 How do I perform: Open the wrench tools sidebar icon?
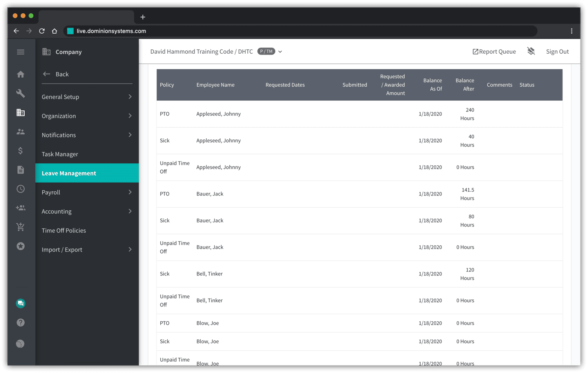click(x=21, y=93)
